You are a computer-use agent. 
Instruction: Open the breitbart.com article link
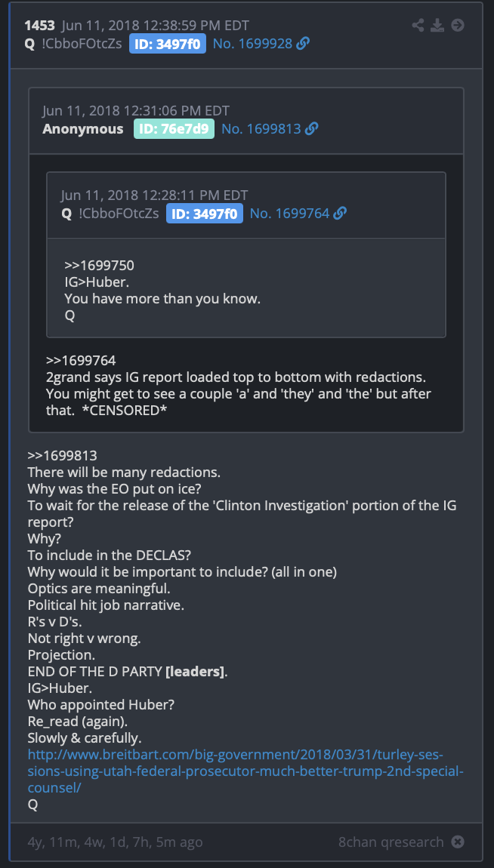(x=246, y=771)
